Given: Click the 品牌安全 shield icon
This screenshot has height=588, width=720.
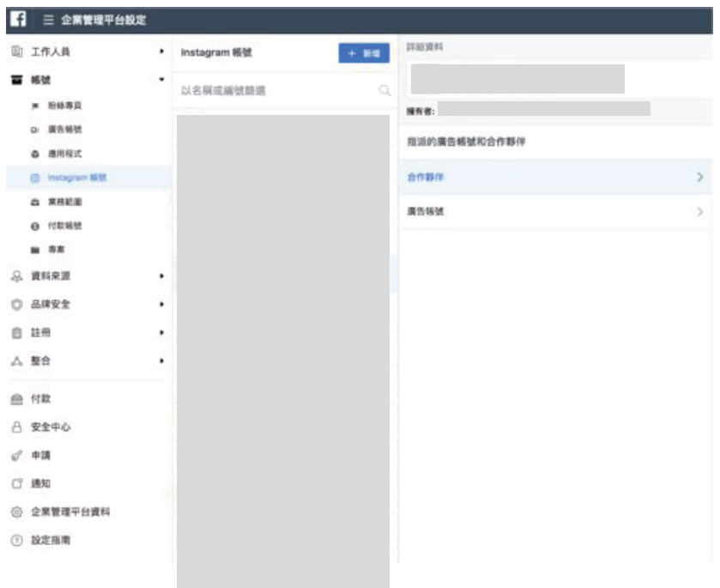Looking at the screenshot, I should point(15,304).
